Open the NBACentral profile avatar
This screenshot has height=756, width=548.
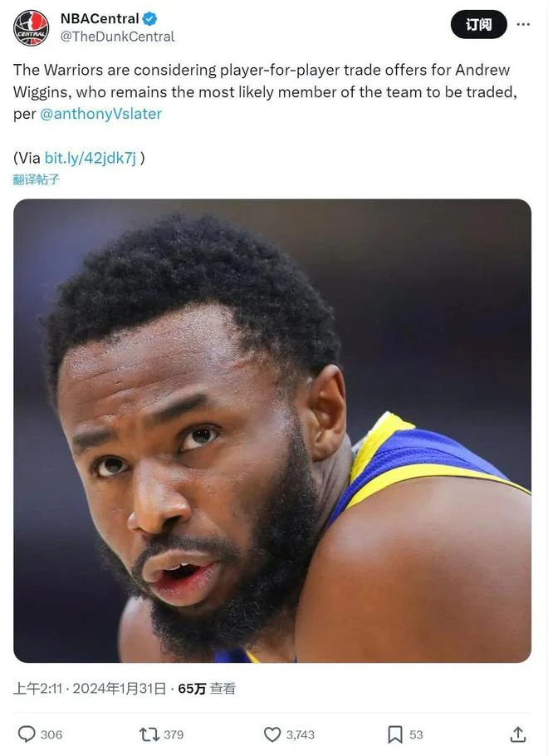tap(31, 28)
